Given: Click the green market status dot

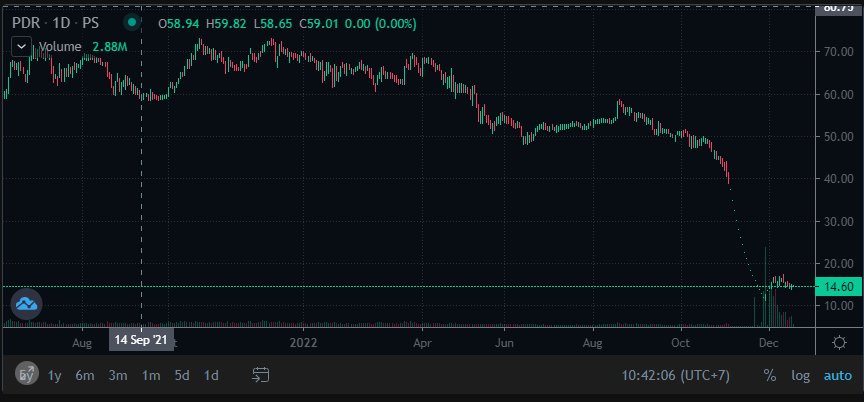Looking at the screenshot, I should coord(132,23).
